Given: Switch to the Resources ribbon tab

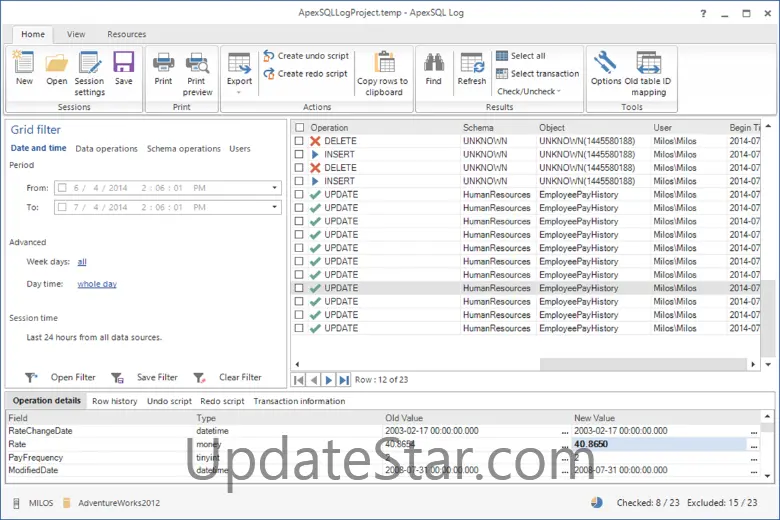Looking at the screenshot, I should click(126, 34).
